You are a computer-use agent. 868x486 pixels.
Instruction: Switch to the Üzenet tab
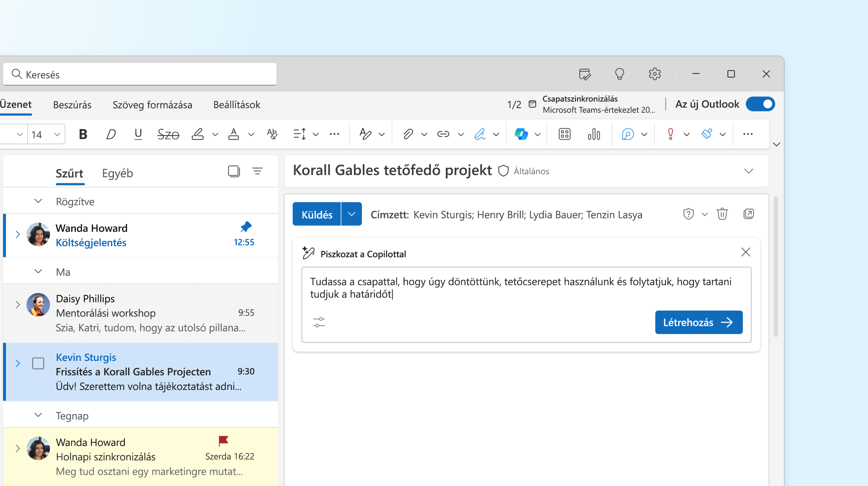coord(16,104)
